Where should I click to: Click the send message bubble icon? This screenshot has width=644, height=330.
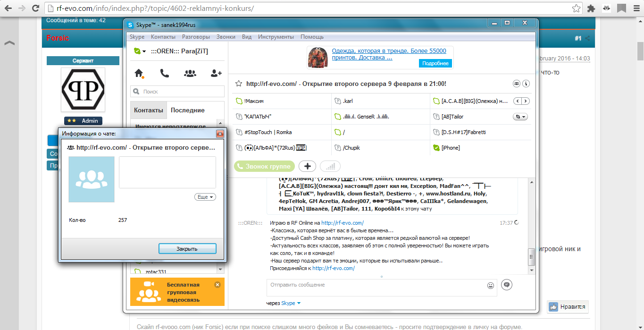[x=507, y=285]
